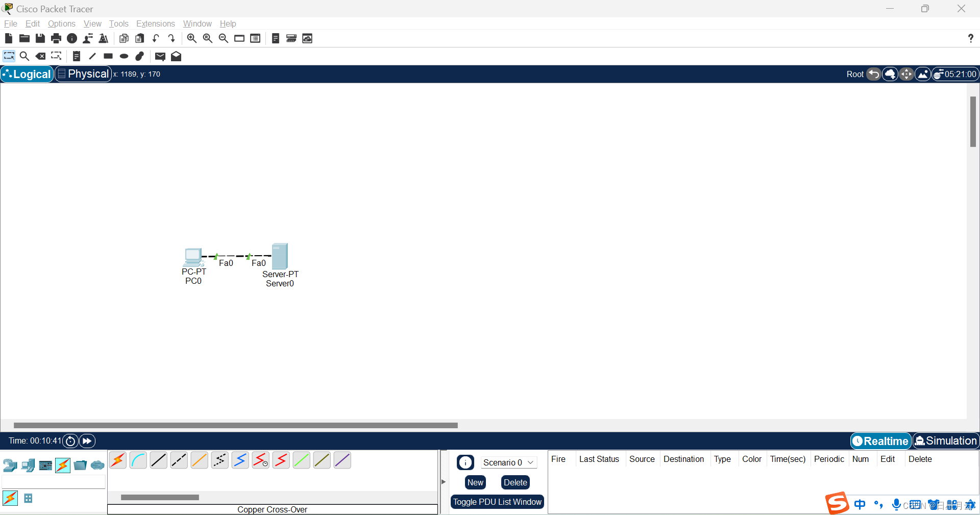Switch to Physical workspace view
Screen dimensions: 980x515
(83, 74)
